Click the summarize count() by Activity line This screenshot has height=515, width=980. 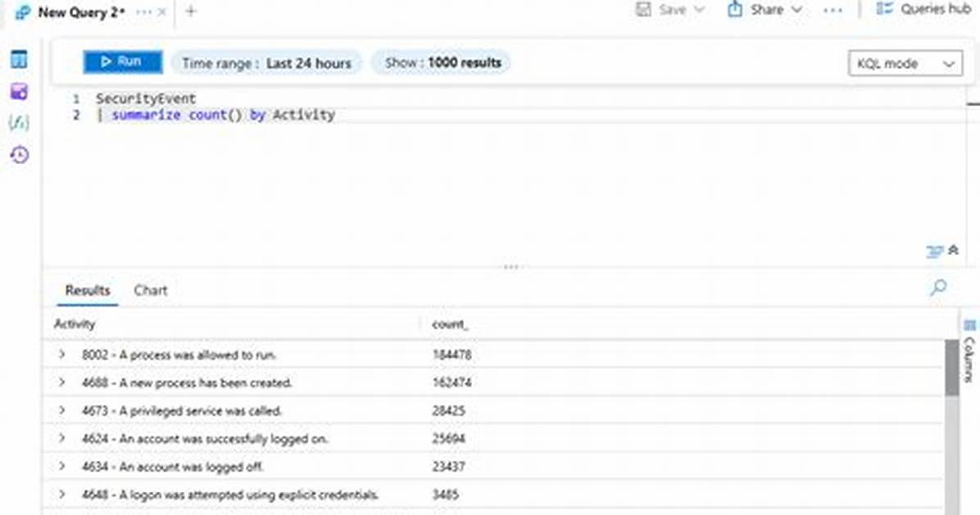point(216,115)
